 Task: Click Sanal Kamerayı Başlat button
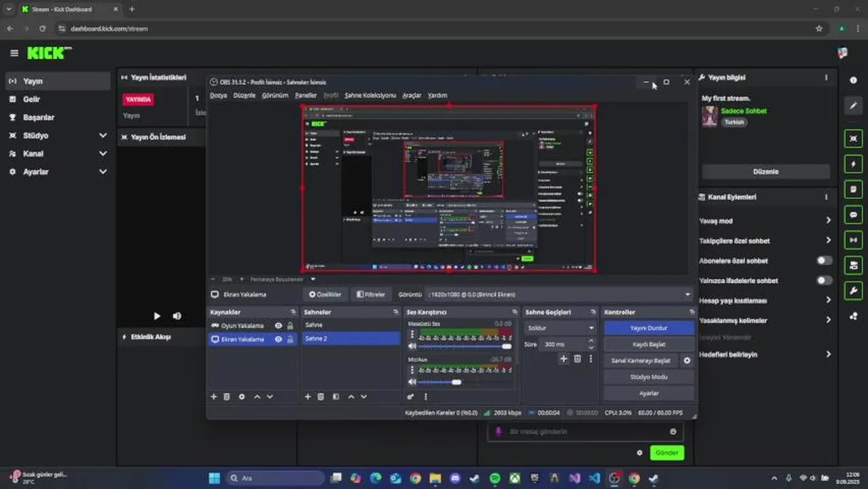tap(640, 361)
